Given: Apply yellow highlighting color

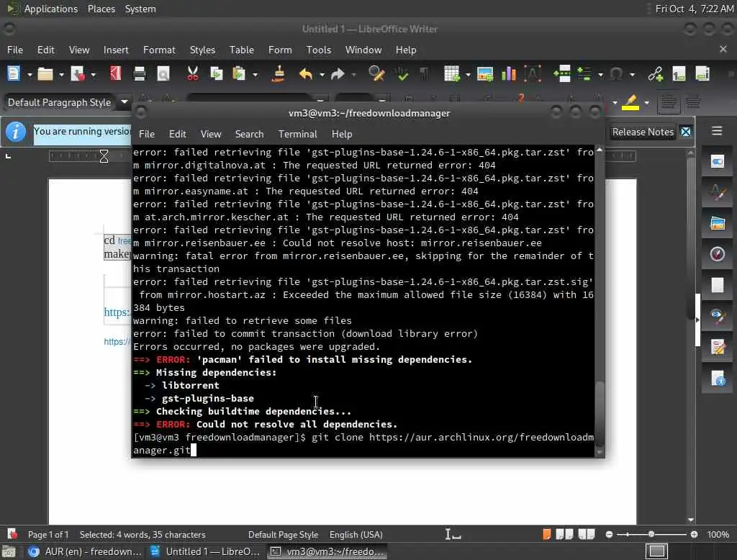Looking at the screenshot, I should tap(630, 102).
